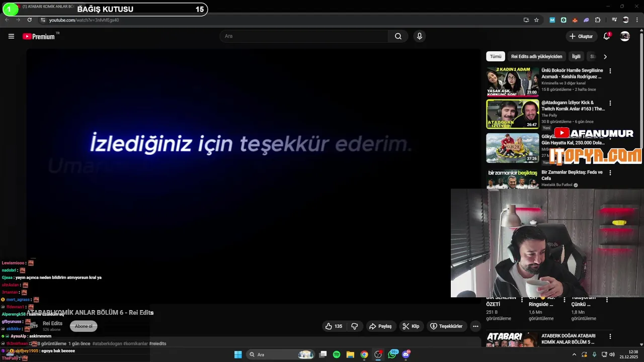The image size is (644, 362).
Task: Reload the page in Chrome
Action: pos(30,20)
